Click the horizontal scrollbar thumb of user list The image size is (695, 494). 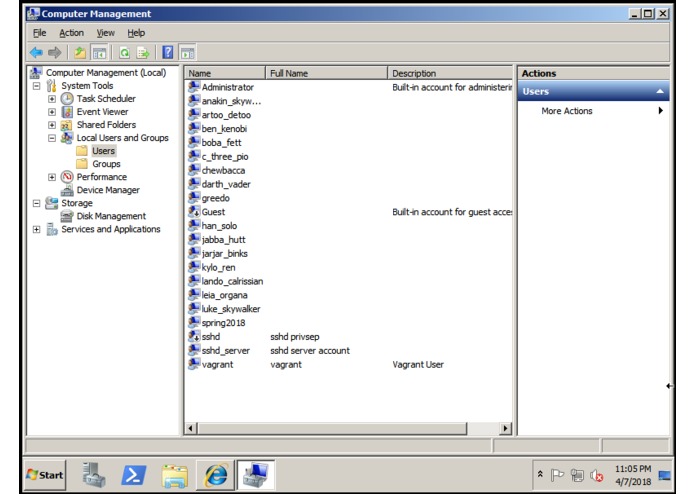[332, 428]
